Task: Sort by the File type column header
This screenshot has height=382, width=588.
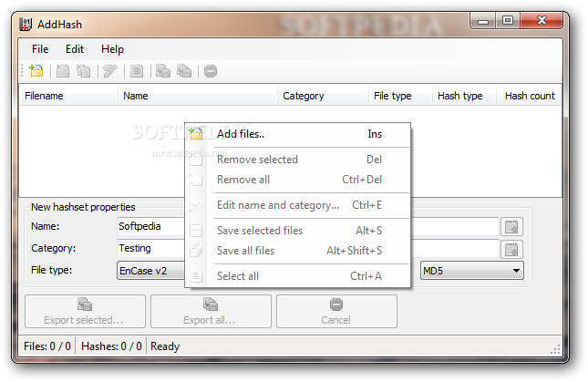Action: pos(400,96)
